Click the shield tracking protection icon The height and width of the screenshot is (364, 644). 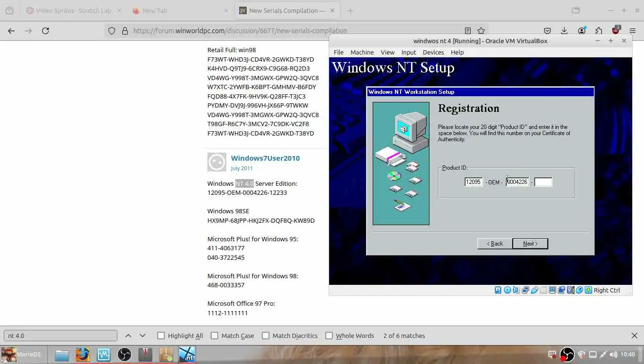[112, 31]
